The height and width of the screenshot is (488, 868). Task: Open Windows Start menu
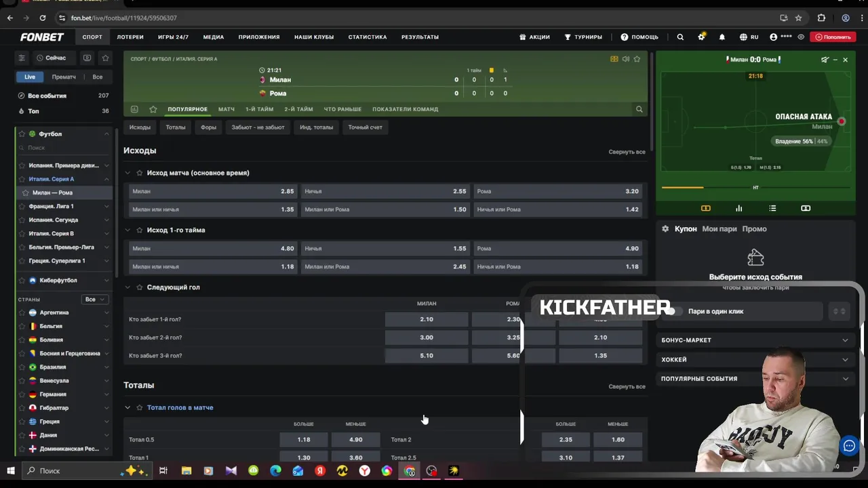pyautogui.click(x=11, y=470)
